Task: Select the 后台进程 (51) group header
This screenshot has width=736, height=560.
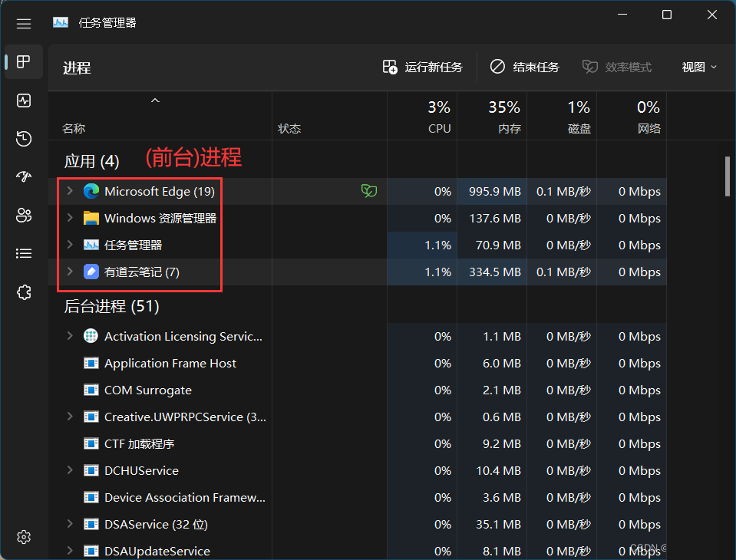Action: point(112,306)
